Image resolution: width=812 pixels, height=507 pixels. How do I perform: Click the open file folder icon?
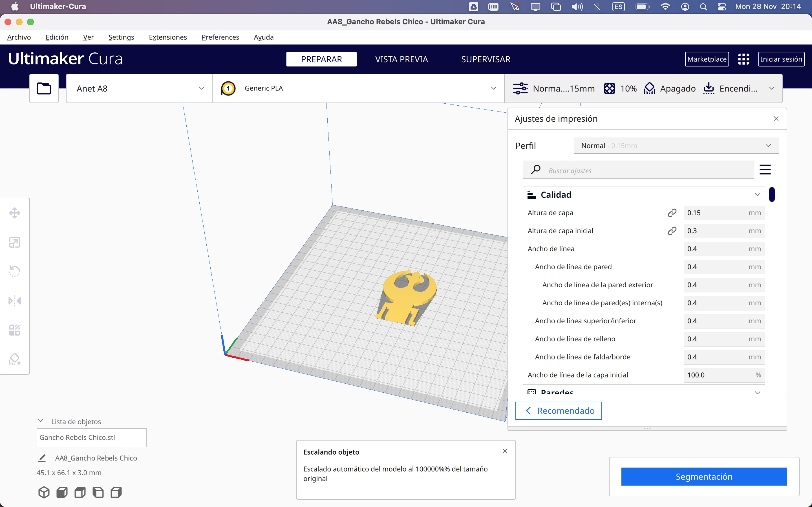[x=44, y=88]
